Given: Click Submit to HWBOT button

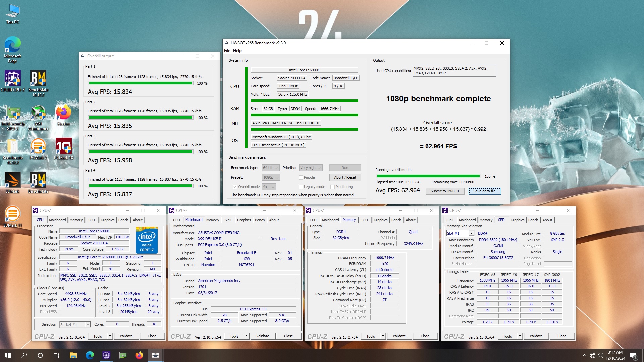Looking at the screenshot, I should click(445, 191).
